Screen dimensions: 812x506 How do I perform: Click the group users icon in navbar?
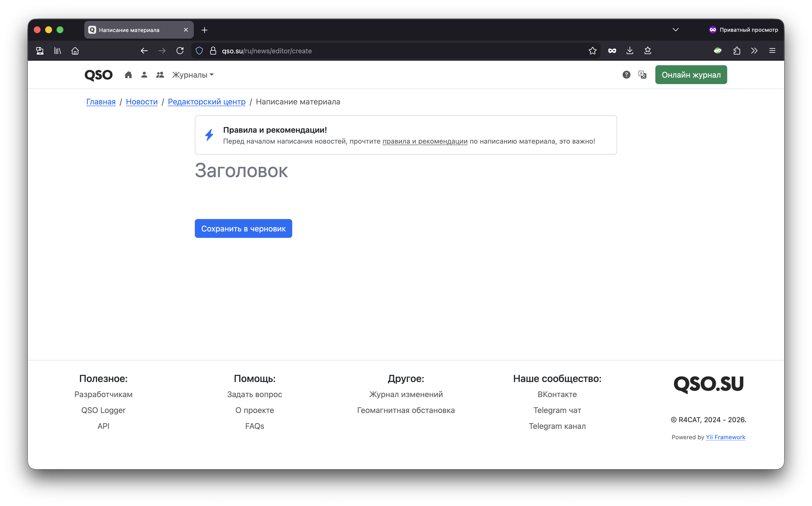pyautogui.click(x=160, y=75)
